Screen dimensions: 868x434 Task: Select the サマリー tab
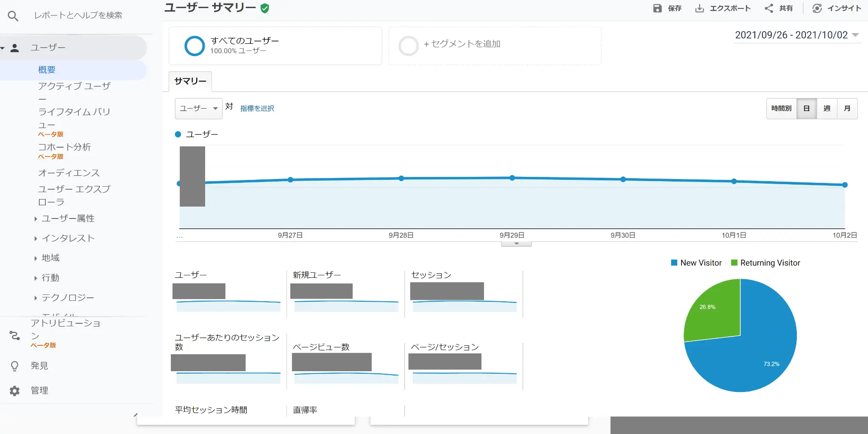(190, 81)
